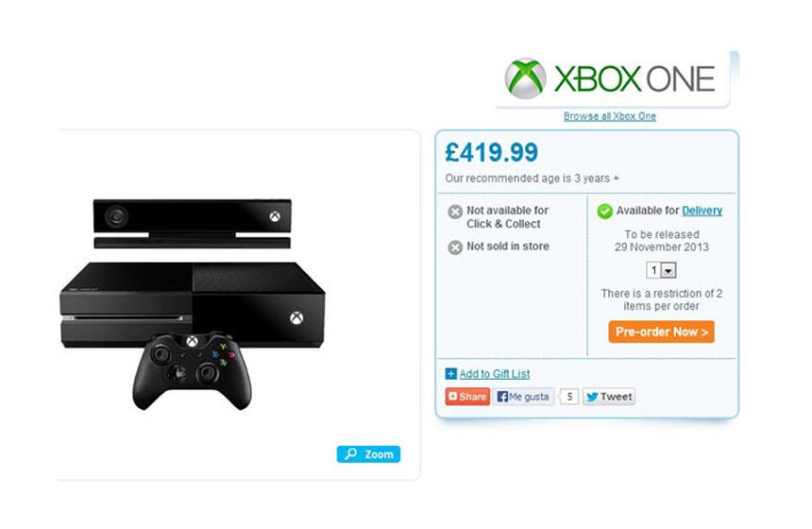
Task: Click the grey X icon beside Click & Collect
Action: point(455,212)
